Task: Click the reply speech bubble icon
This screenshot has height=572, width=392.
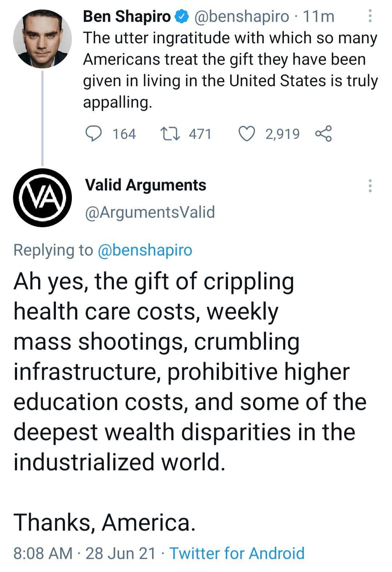Action: (93, 134)
